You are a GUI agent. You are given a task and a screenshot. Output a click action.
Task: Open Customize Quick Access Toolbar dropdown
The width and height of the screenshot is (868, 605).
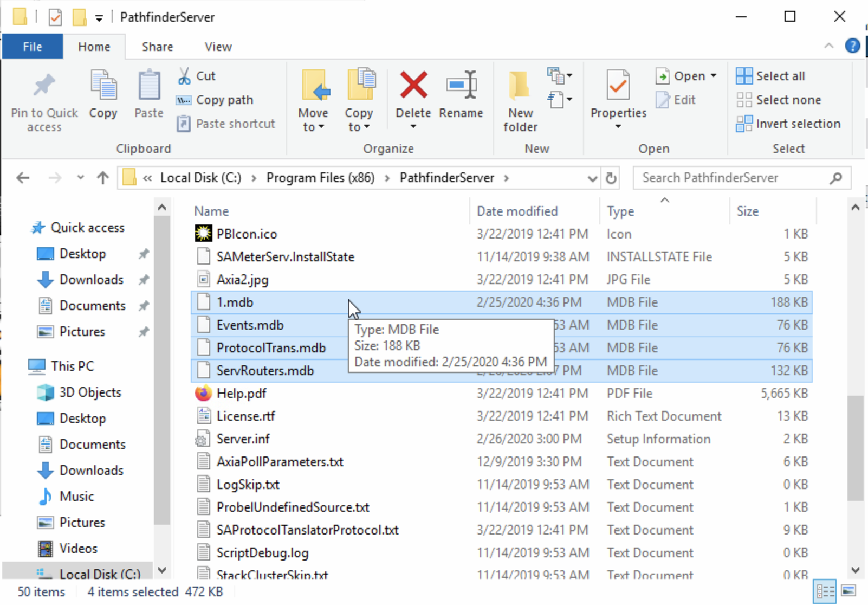coord(99,18)
